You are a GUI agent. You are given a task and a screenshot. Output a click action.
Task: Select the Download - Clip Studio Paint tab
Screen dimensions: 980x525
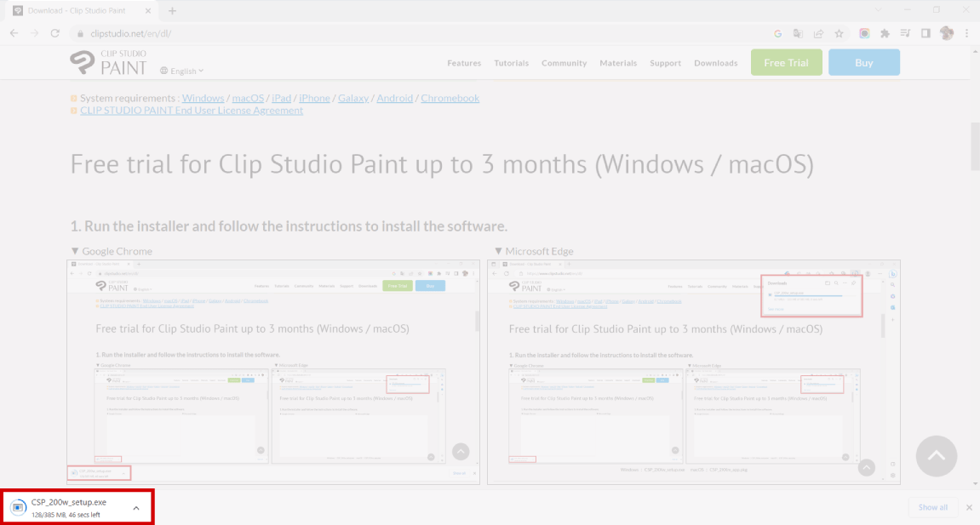pyautogui.click(x=83, y=10)
